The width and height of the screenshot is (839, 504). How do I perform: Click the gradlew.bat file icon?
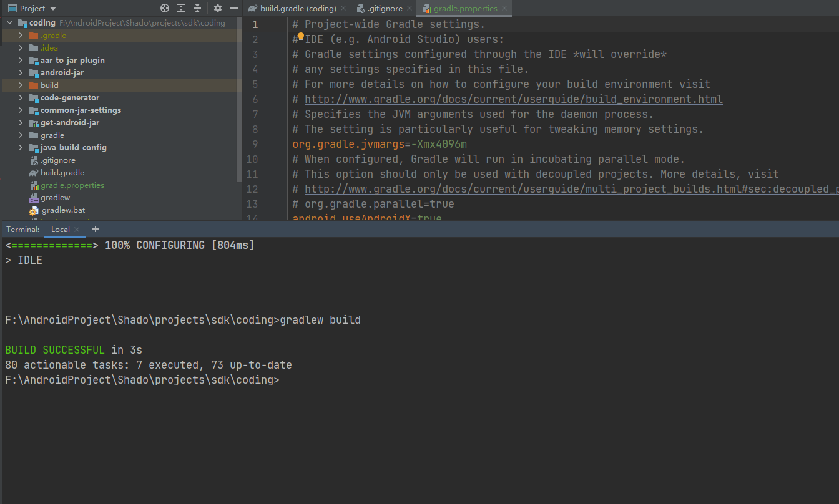33,210
